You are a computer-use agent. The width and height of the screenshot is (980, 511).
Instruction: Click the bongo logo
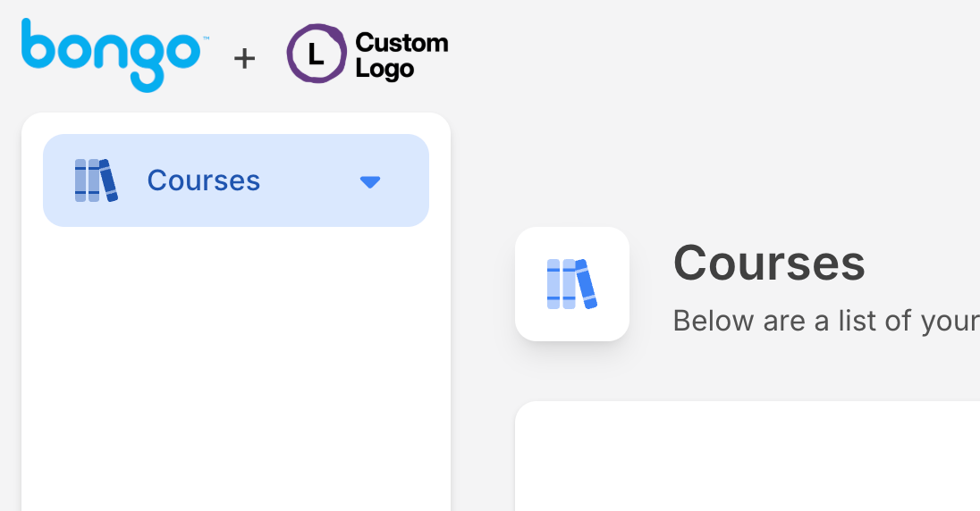[x=111, y=55]
